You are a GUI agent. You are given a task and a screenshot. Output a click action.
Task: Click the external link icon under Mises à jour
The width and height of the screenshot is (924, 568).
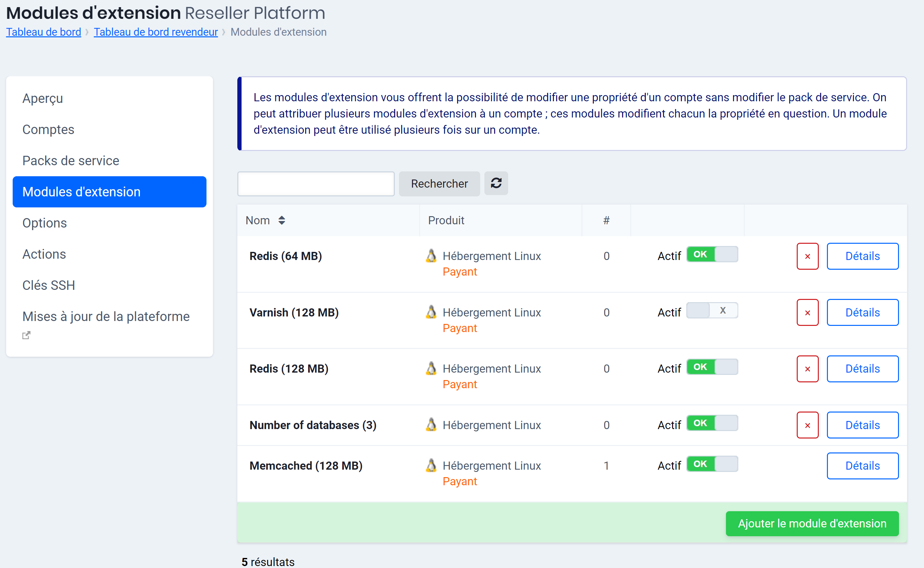(26, 335)
